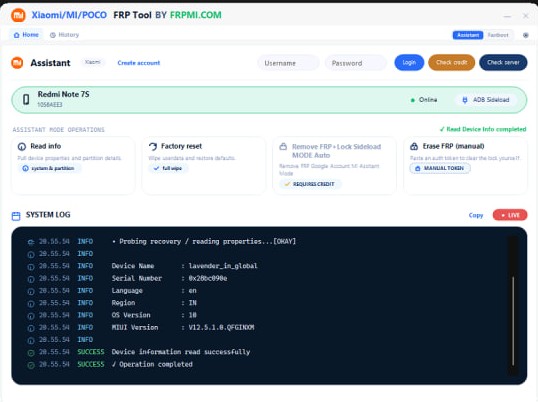Screen dimensions: 538x402
Task: Click the REQUIRES CREDIT chip
Action: [310, 184]
